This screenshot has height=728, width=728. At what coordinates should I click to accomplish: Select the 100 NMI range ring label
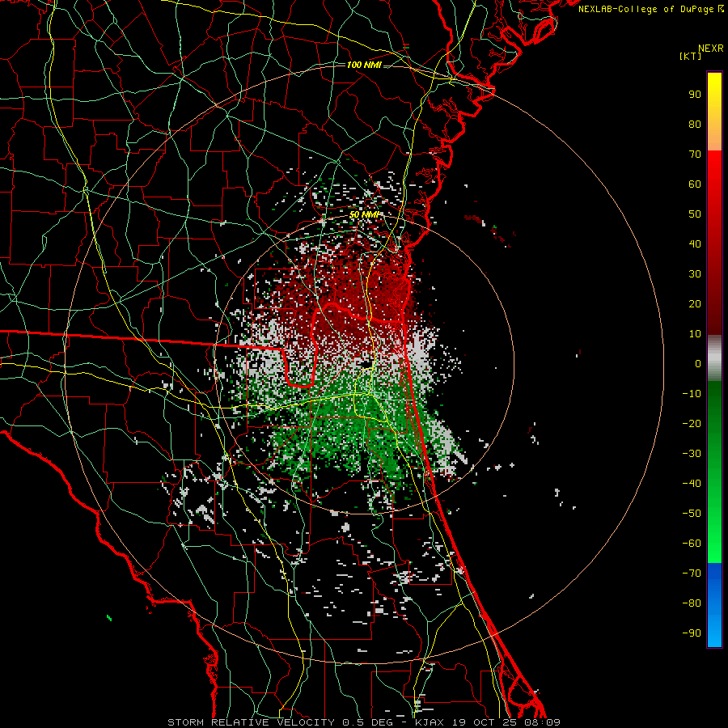[x=364, y=65]
